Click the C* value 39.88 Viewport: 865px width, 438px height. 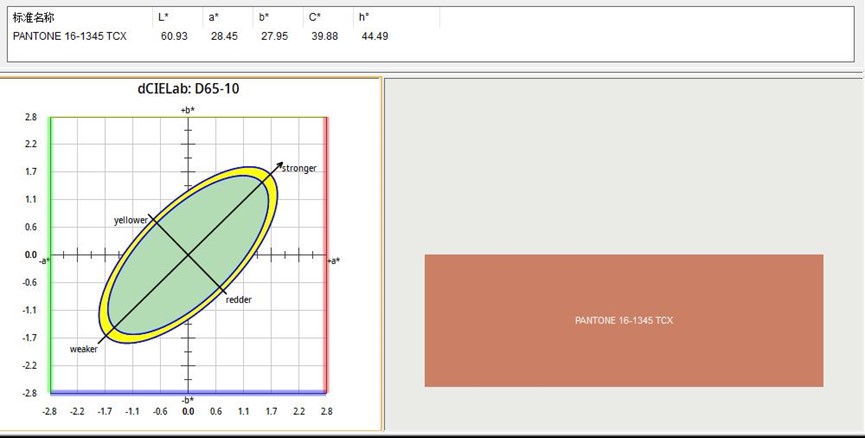pos(324,36)
